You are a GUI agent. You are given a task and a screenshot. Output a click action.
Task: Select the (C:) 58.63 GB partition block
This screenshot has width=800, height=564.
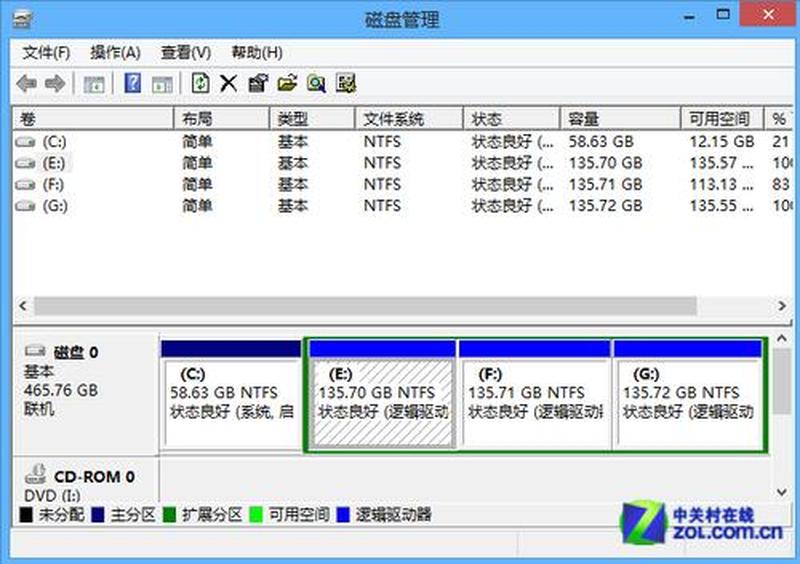tap(231, 395)
